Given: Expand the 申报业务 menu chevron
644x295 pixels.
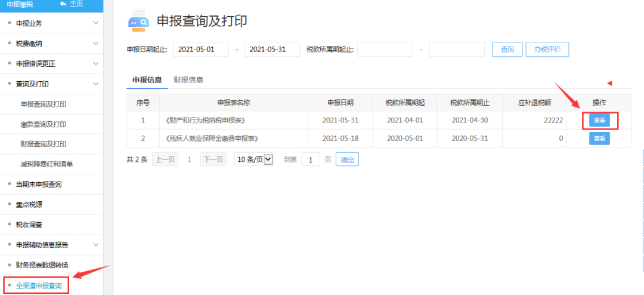Looking at the screenshot, I should pyautogui.click(x=95, y=23).
